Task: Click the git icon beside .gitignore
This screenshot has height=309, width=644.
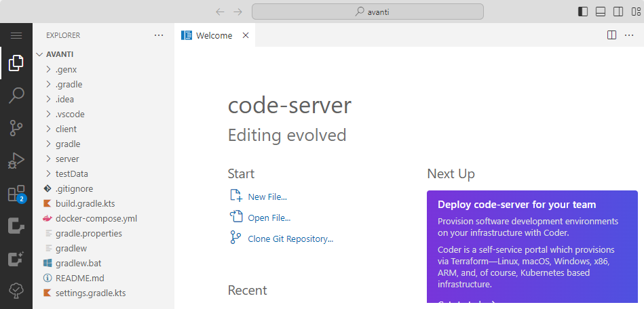Action: pyautogui.click(x=48, y=189)
